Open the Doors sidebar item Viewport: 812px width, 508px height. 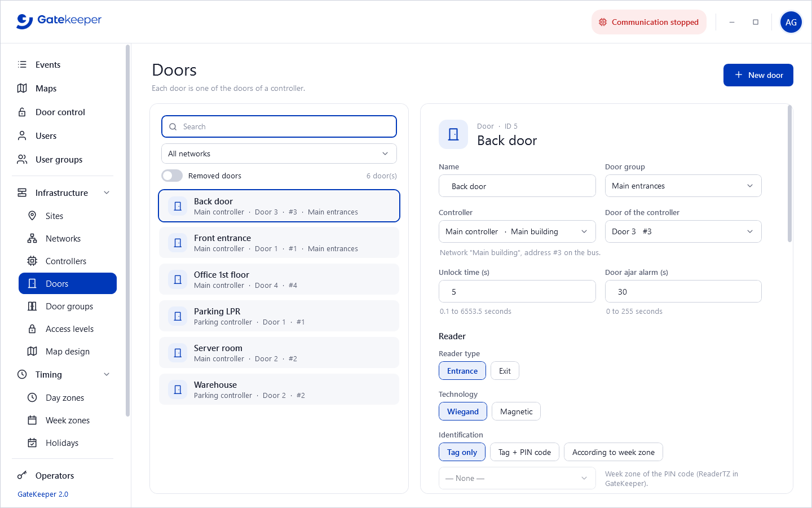tap(68, 283)
